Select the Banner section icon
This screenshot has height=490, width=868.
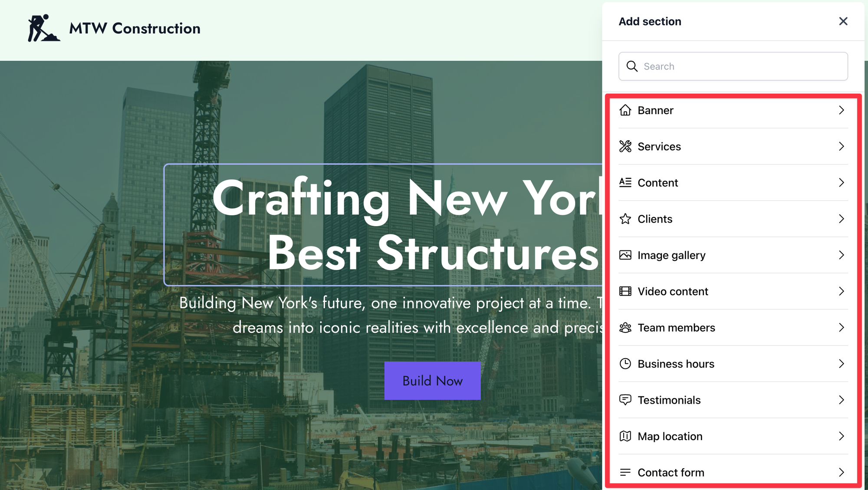625,111
